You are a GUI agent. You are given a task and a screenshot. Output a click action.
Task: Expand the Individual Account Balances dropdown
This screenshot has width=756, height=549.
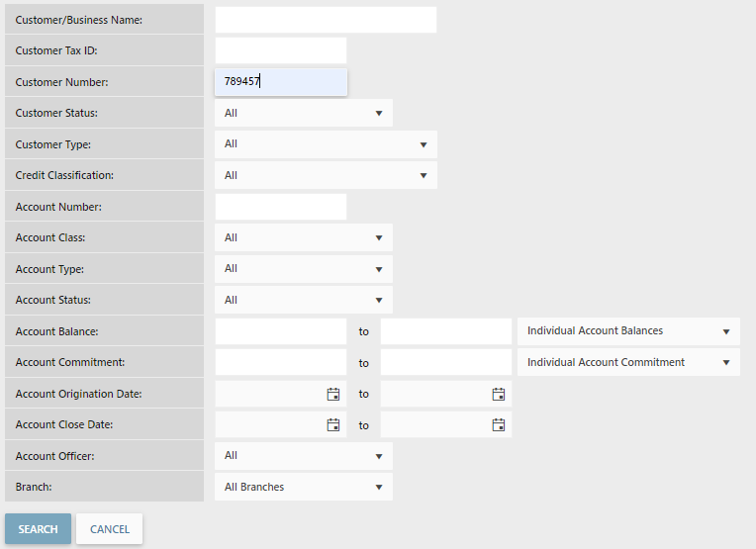[627, 331]
